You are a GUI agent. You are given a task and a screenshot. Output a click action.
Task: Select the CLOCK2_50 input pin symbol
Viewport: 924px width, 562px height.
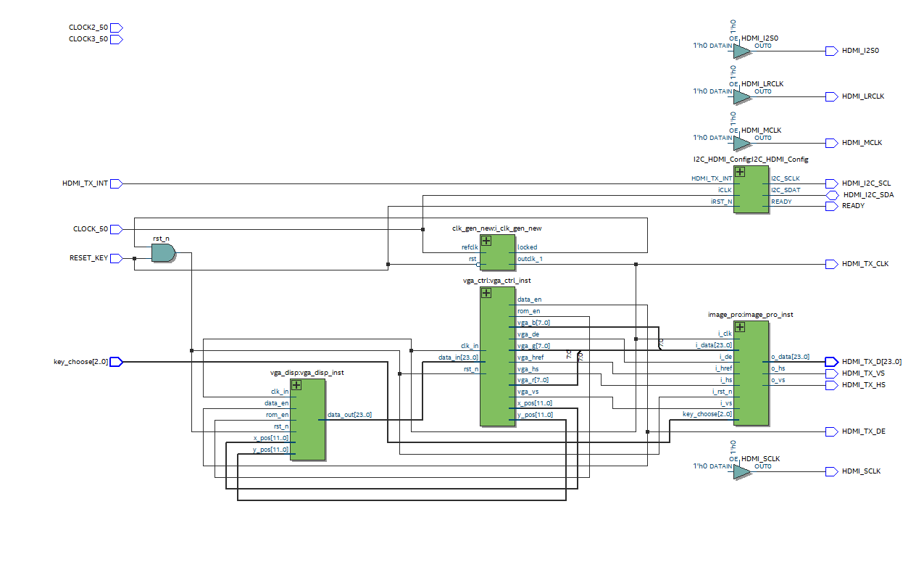click(x=117, y=28)
